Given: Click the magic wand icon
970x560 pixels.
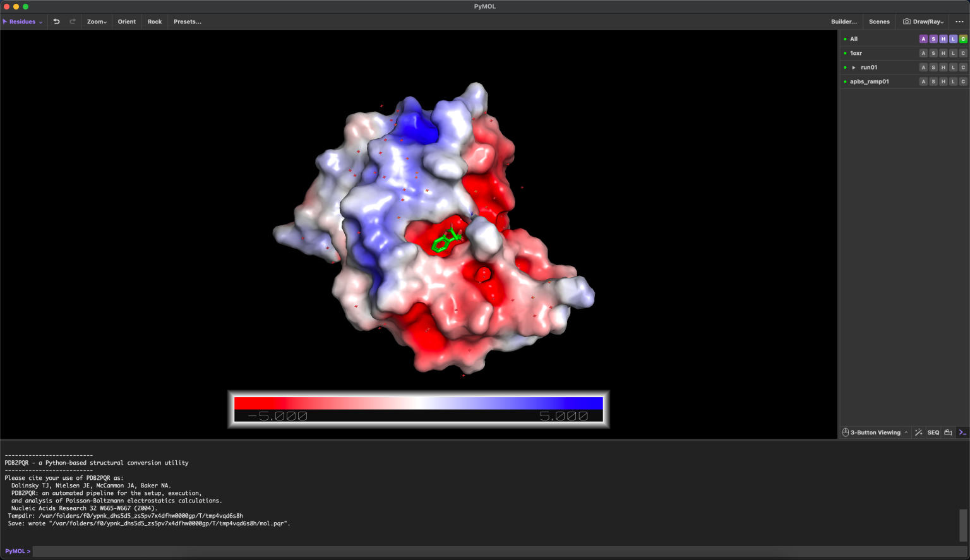Looking at the screenshot, I should click(919, 432).
